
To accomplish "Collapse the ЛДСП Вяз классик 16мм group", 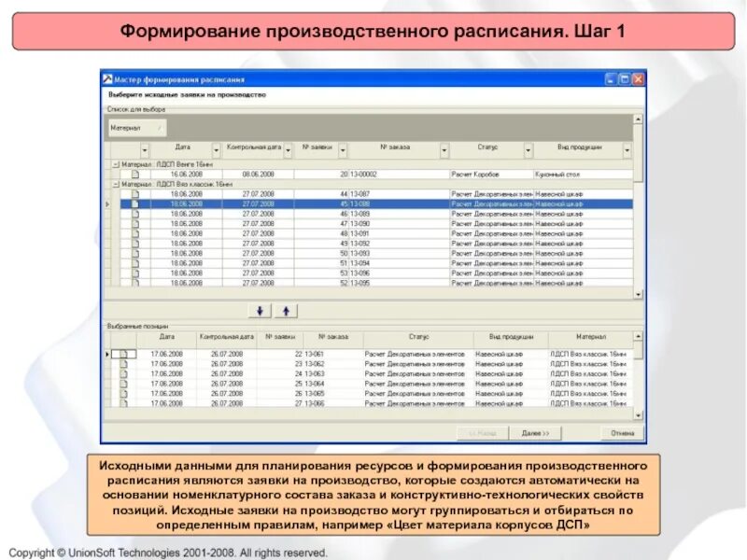I will point(115,184).
